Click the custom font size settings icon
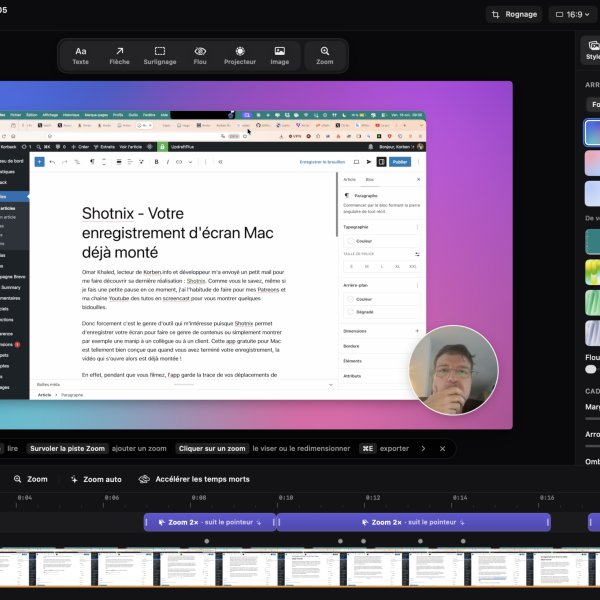Image resolution: width=600 pixels, height=600 pixels. 417,254
